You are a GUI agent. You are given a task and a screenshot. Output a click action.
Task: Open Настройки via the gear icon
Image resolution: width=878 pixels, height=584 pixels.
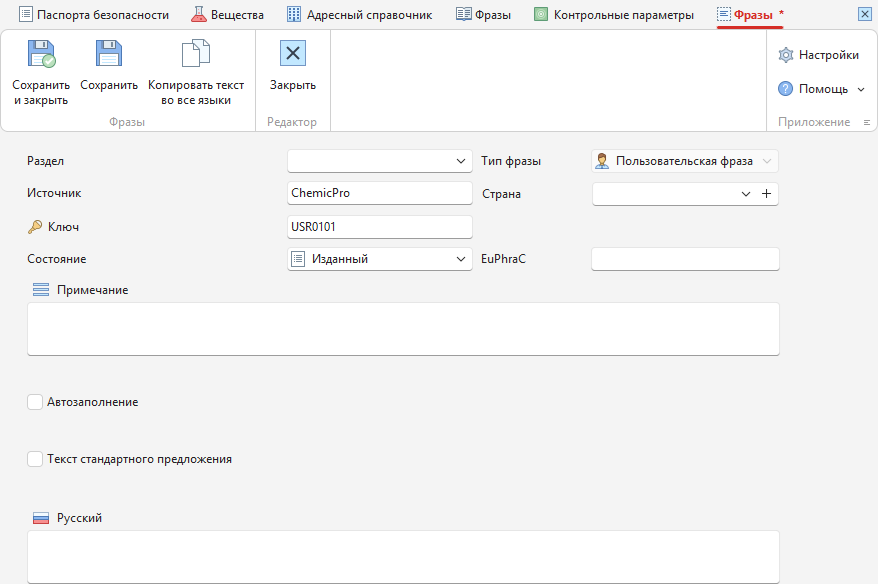(786, 55)
